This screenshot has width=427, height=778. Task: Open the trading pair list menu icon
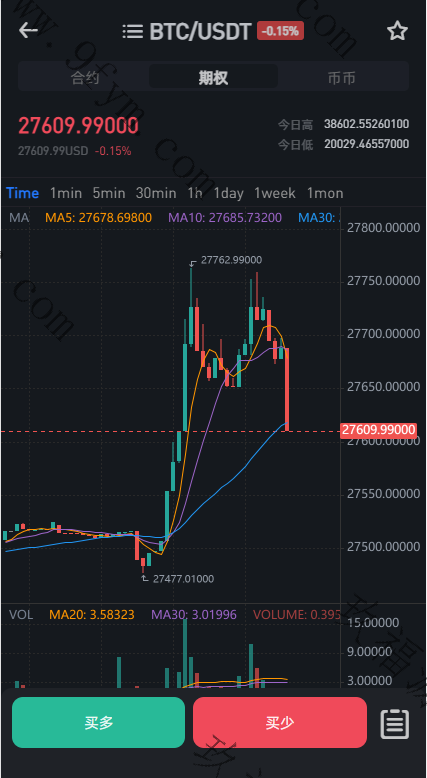point(132,31)
